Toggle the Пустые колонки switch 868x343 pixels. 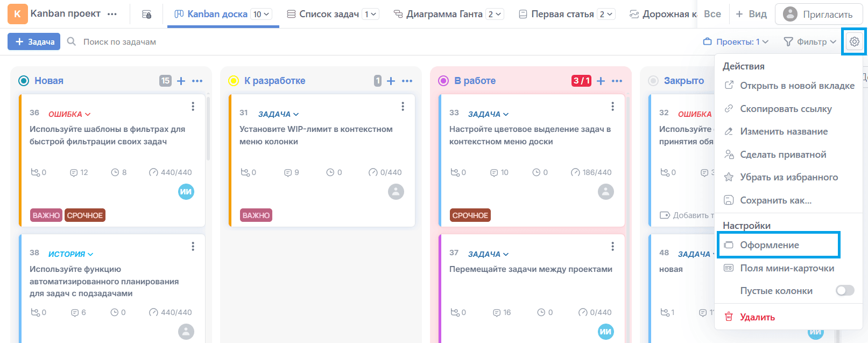point(844,291)
